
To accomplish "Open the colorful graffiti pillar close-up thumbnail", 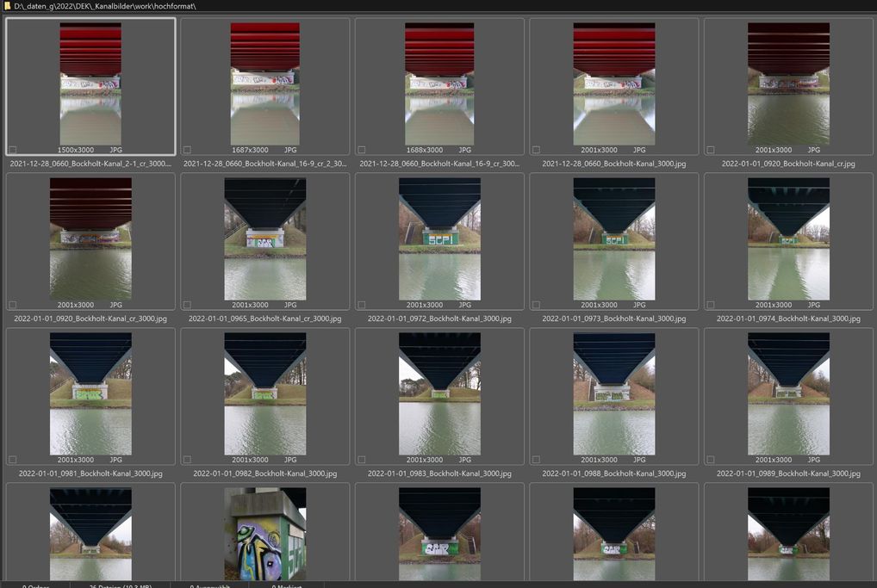I will click(265, 534).
